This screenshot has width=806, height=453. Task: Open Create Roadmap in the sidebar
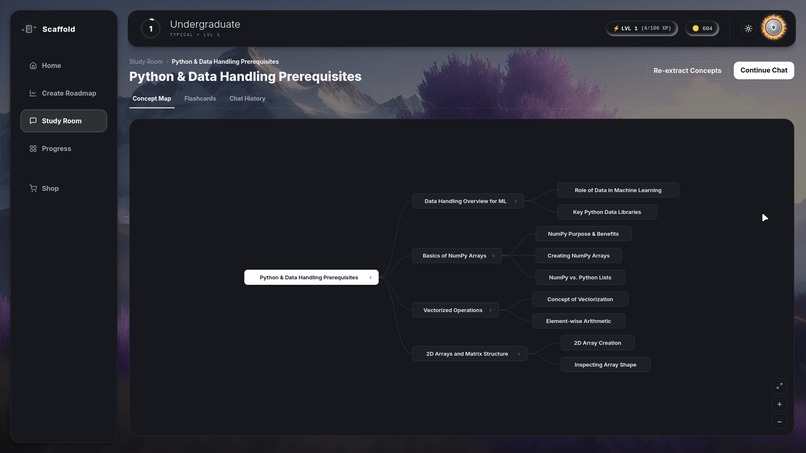pyautogui.click(x=64, y=93)
